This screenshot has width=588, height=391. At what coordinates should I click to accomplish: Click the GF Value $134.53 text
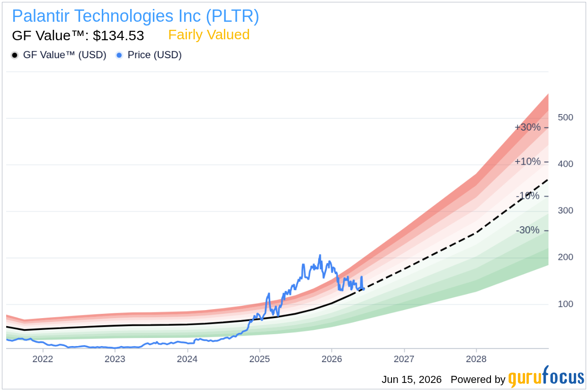point(78,36)
